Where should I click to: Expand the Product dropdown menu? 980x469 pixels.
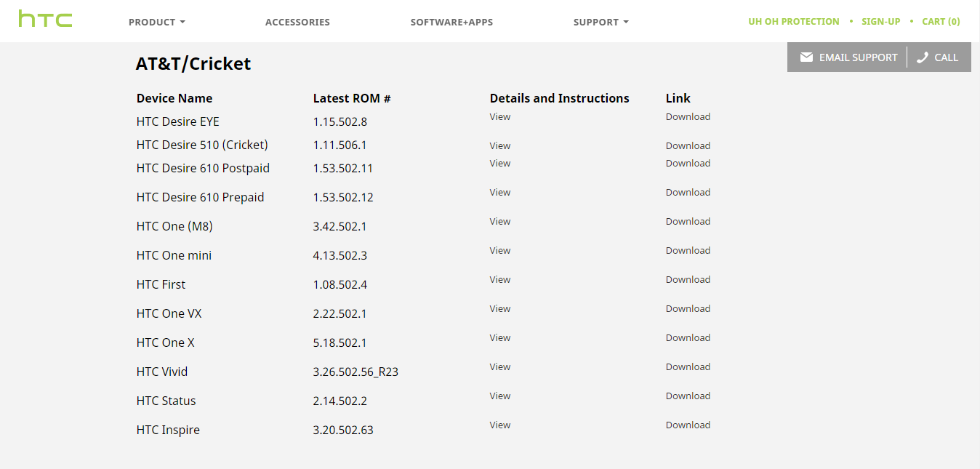click(x=157, y=22)
